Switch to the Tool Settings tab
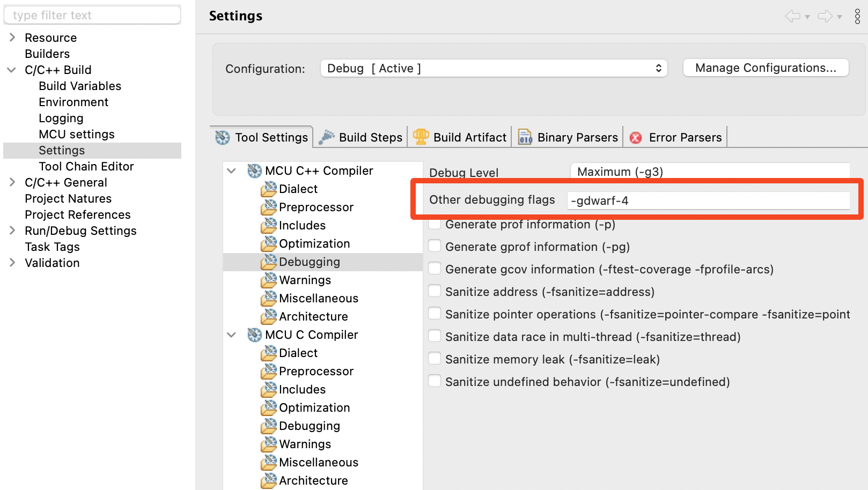Screen dimensions: 868x490 (x=262, y=138)
